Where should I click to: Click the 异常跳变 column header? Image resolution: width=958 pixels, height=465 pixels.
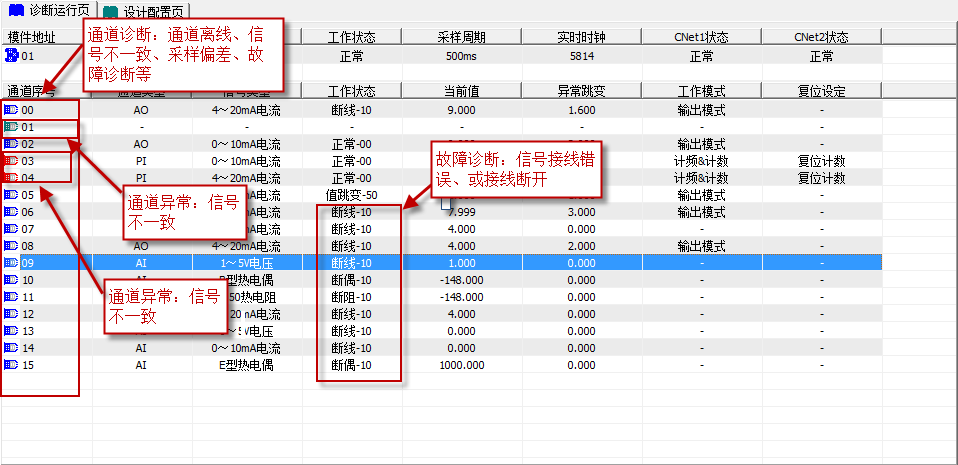(581, 91)
